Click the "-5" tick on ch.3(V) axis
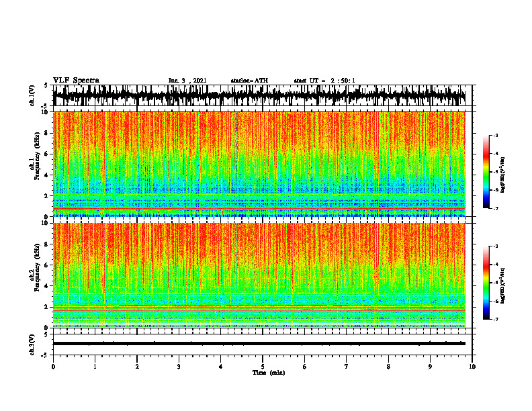 (45, 355)
